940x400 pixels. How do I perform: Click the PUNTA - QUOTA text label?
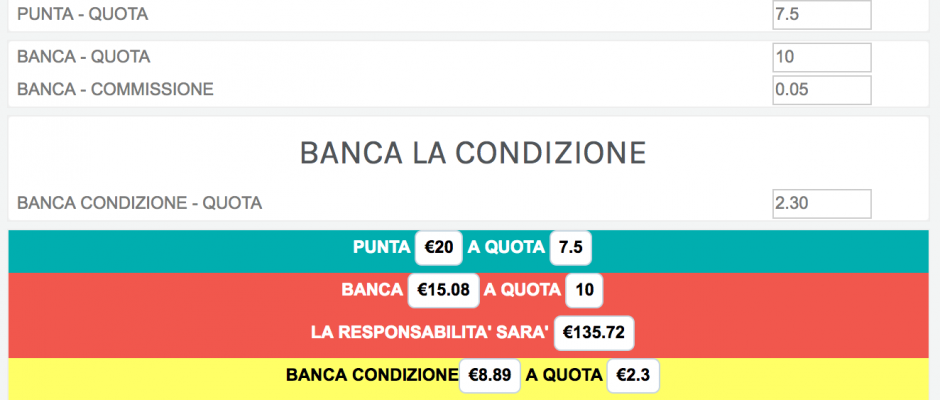pos(87,15)
